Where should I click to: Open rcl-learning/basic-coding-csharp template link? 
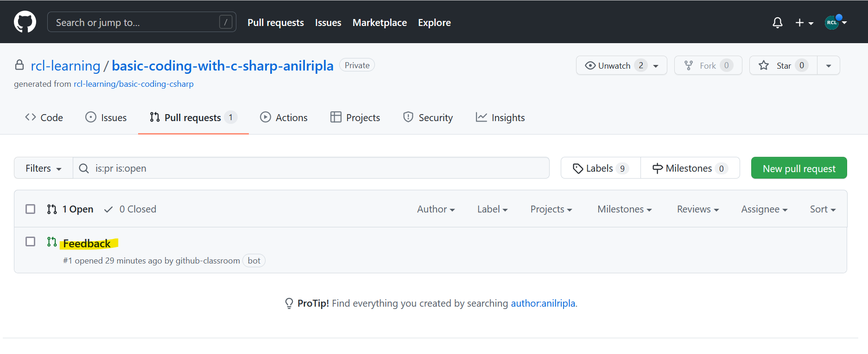point(133,84)
